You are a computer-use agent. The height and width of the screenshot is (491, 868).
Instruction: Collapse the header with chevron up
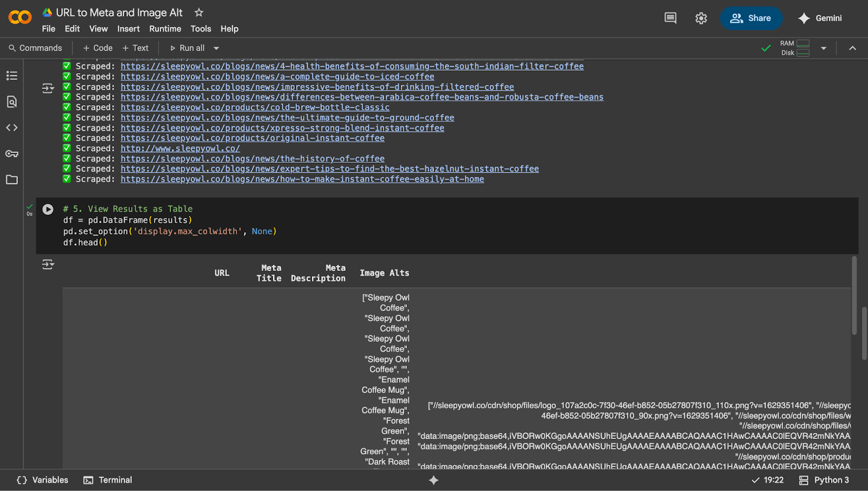coord(852,48)
